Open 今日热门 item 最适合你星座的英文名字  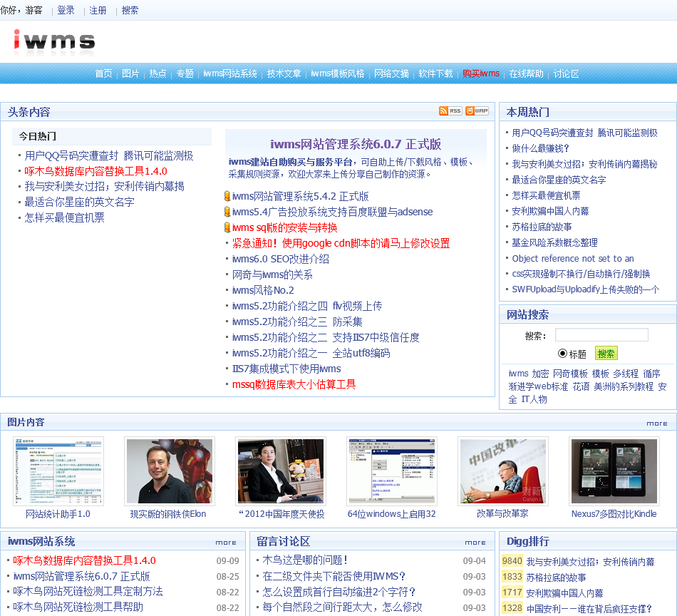[x=79, y=202]
